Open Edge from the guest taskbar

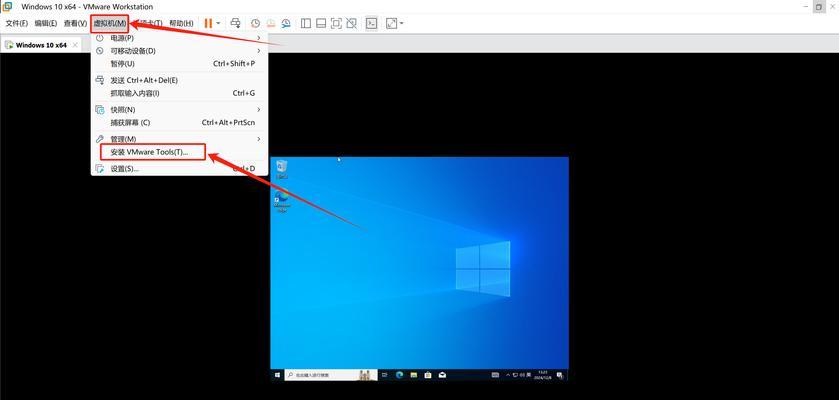point(399,375)
